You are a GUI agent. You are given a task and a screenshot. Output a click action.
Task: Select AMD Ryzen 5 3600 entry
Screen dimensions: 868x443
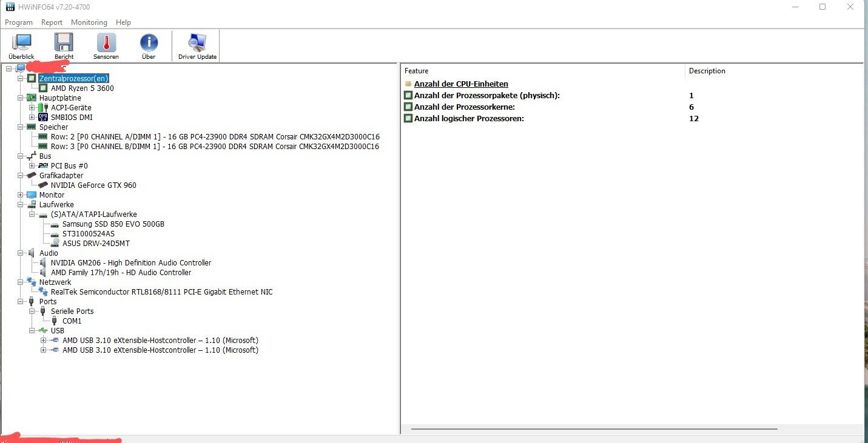(82, 88)
